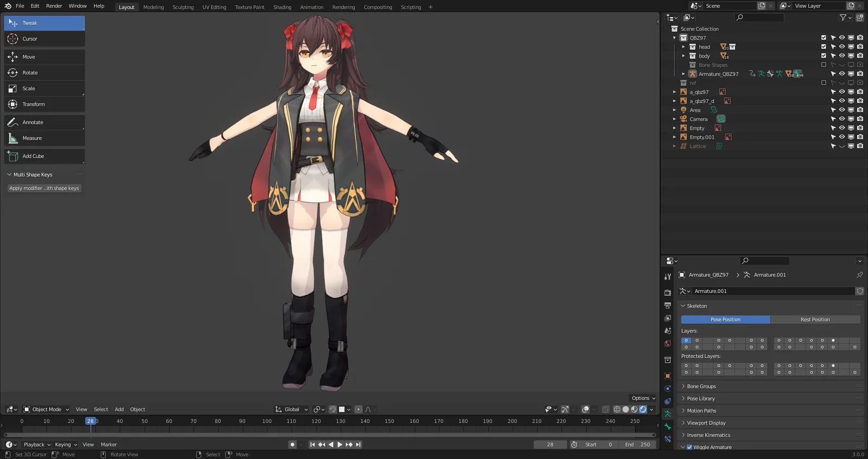The image size is (868, 459).
Task: Disable render for the Area light
Action: click(x=860, y=110)
